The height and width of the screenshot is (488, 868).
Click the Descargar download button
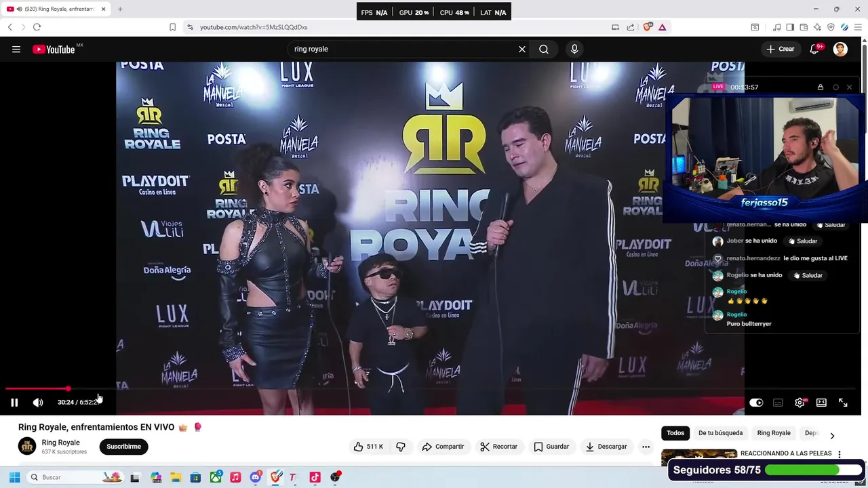click(606, 447)
